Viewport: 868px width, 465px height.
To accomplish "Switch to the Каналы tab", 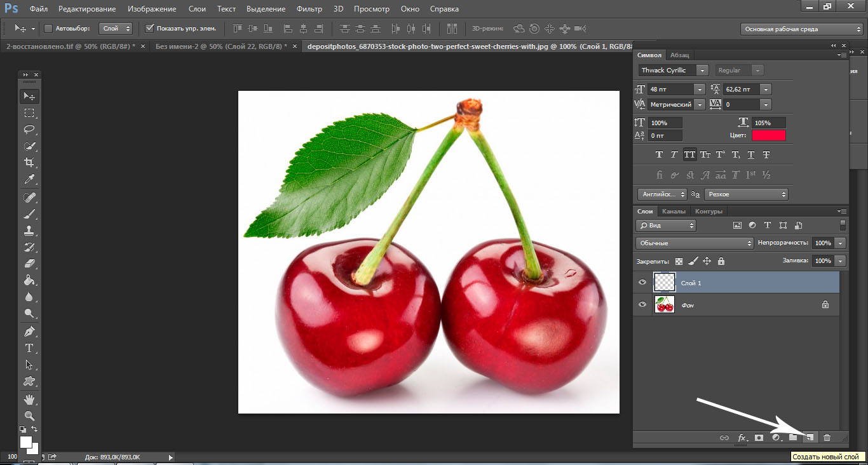I will (x=674, y=212).
